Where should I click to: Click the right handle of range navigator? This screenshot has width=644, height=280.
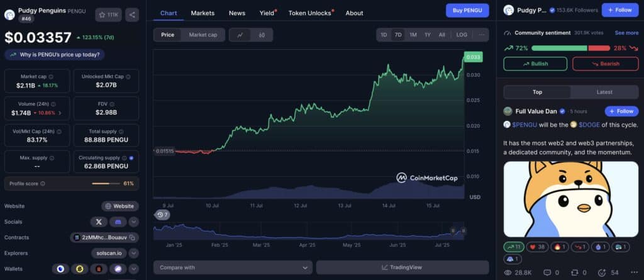point(464,231)
